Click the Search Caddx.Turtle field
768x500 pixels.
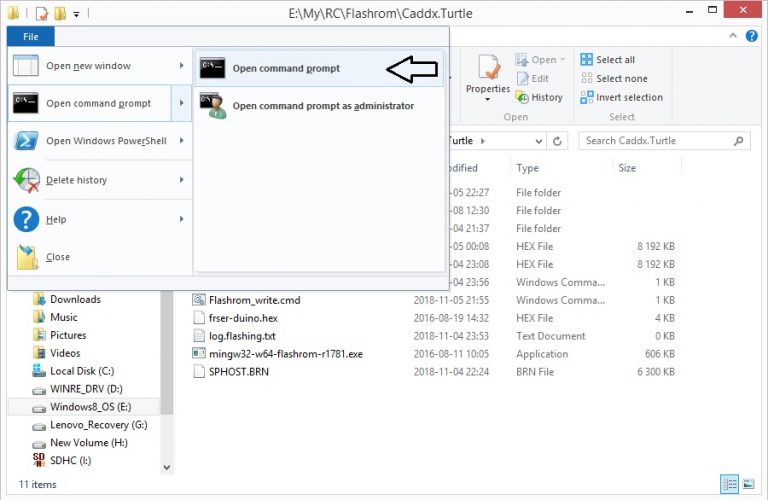[664, 141]
